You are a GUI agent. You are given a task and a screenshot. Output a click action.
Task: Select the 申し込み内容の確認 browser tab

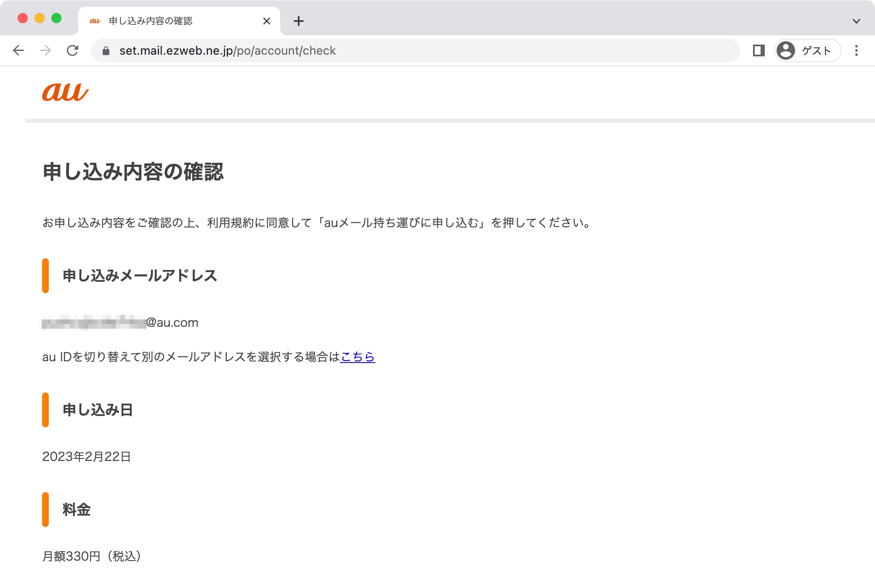(179, 21)
